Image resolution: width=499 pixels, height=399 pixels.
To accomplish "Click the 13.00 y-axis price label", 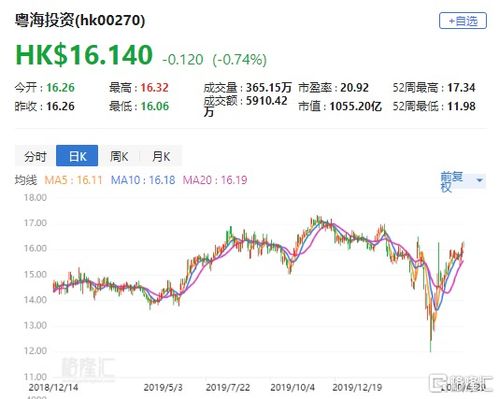I will coord(35,325).
